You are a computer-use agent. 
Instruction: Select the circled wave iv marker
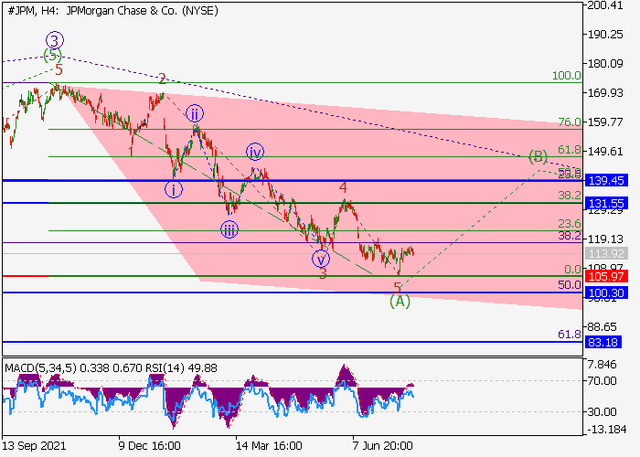[256, 152]
